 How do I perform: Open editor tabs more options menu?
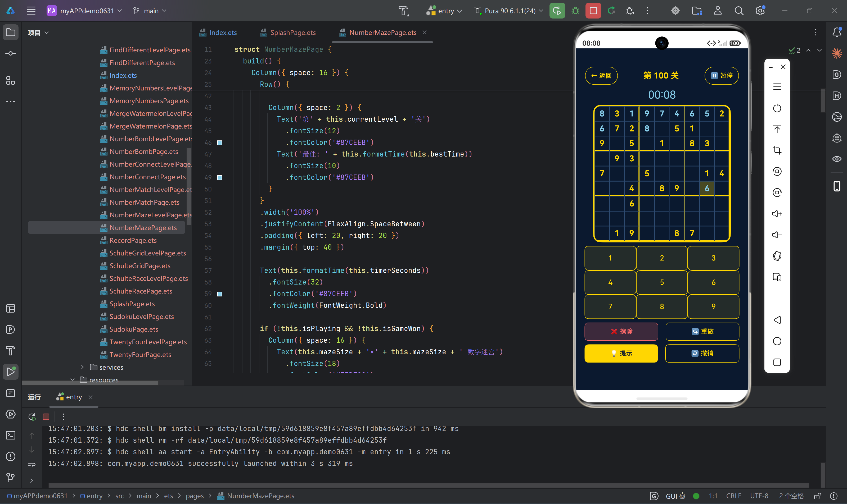(x=816, y=32)
